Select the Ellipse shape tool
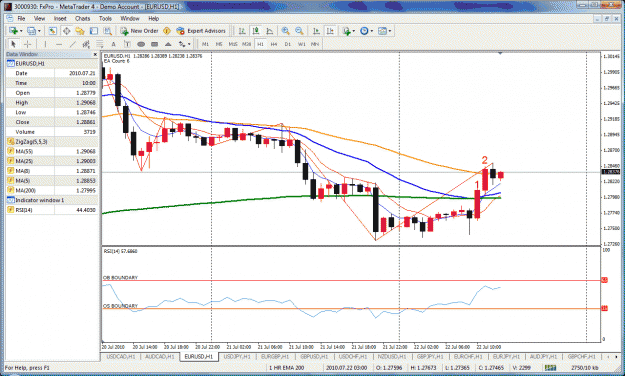This screenshot has width=625, height=376. [x=141, y=44]
